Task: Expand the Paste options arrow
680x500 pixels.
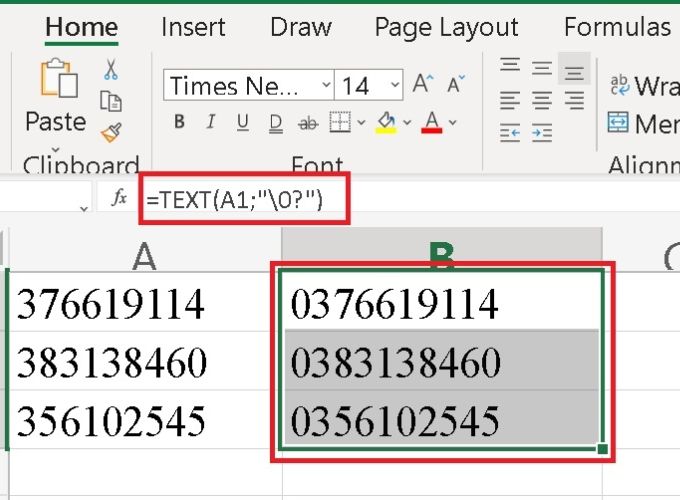Action: tap(56, 149)
